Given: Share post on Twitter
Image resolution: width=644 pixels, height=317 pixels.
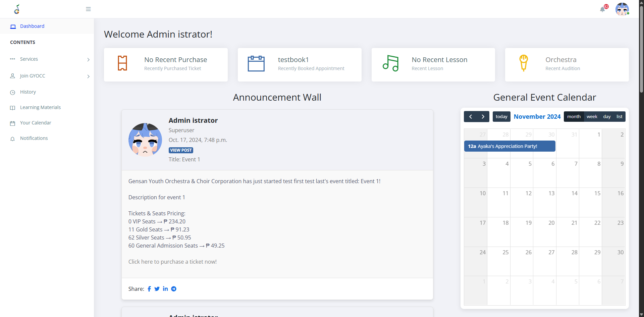Looking at the screenshot, I should coord(157,289).
